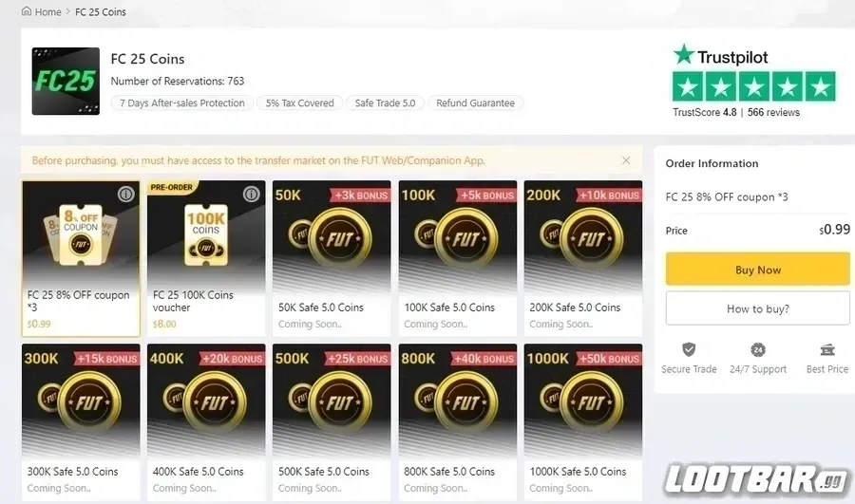
Task: Select the FC 25 100K Coins voucher card
Action: [x=206, y=258]
